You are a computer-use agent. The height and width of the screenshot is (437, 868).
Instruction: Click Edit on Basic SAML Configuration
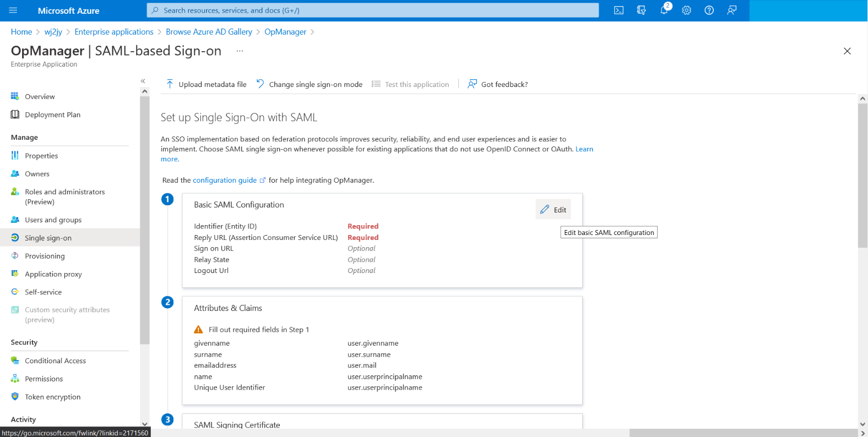point(554,210)
